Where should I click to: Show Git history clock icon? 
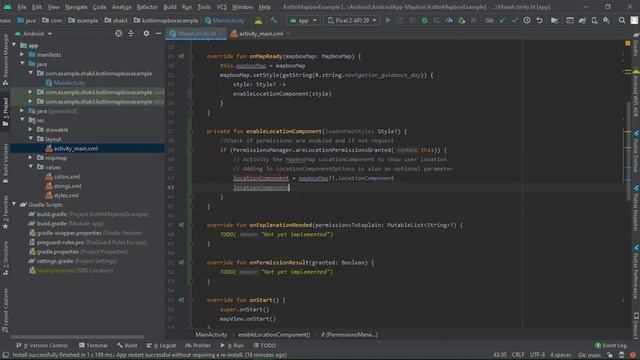pyautogui.click(x=527, y=20)
